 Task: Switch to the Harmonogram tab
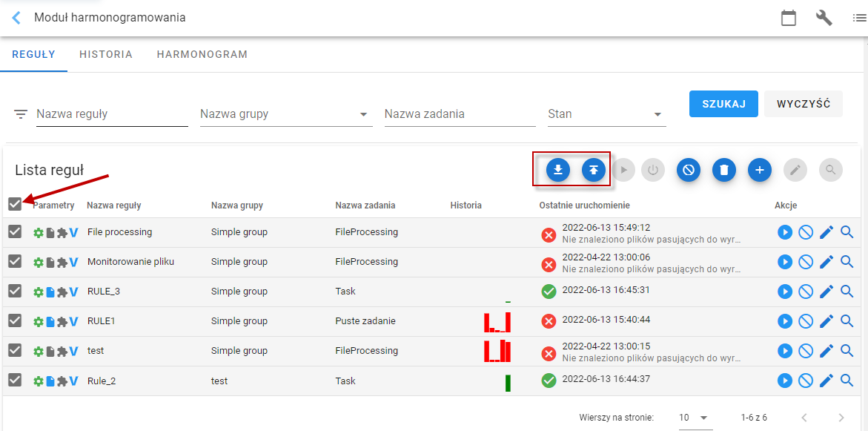coord(202,54)
